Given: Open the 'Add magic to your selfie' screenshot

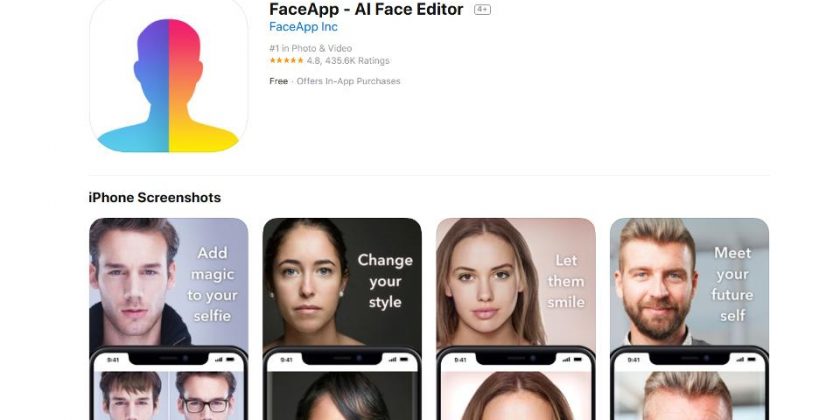Looking at the screenshot, I should tap(169, 319).
